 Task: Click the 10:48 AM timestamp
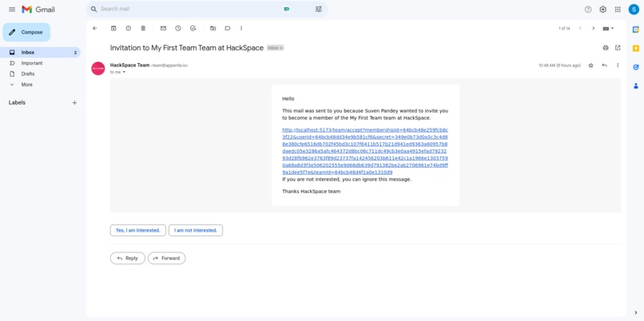pos(560,65)
